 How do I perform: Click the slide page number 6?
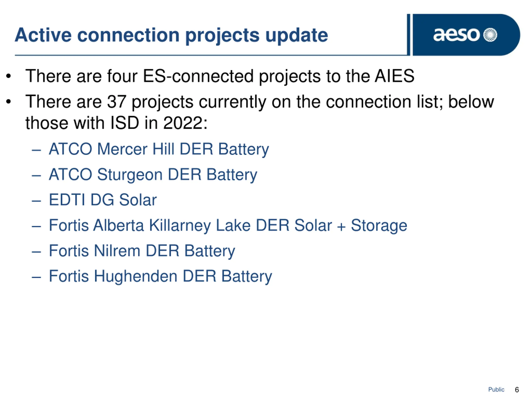point(517,390)
